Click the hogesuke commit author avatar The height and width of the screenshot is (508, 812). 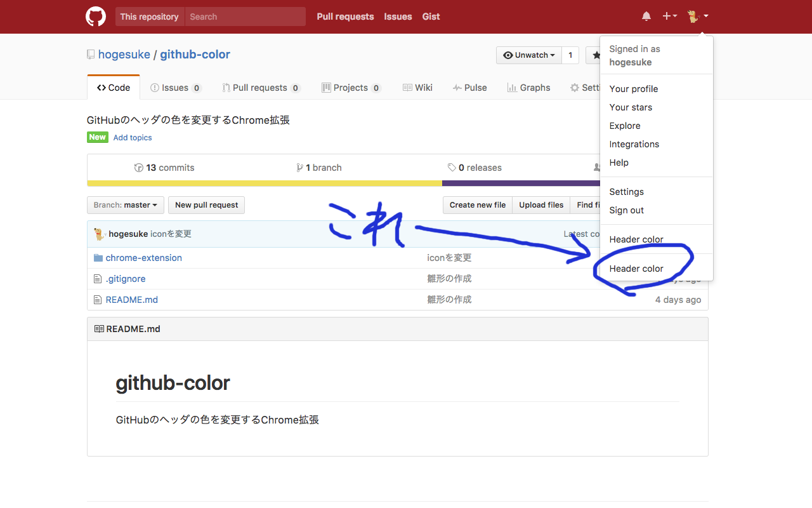(x=100, y=234)
